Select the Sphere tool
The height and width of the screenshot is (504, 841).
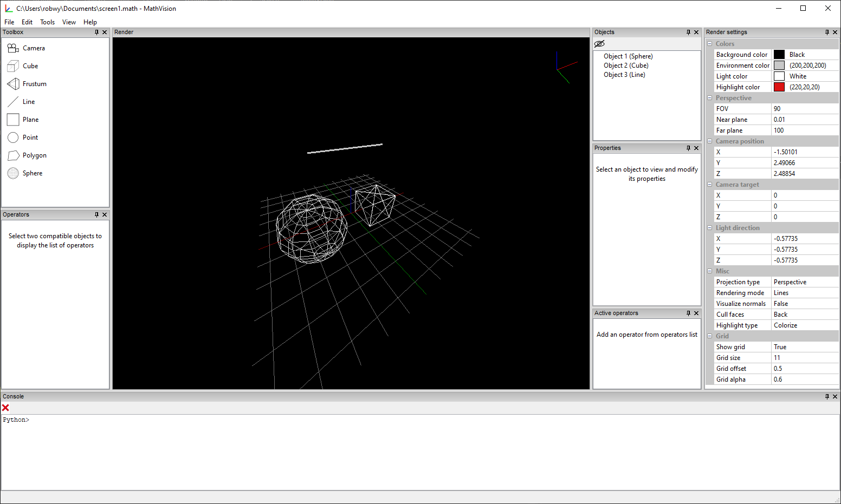32,173
